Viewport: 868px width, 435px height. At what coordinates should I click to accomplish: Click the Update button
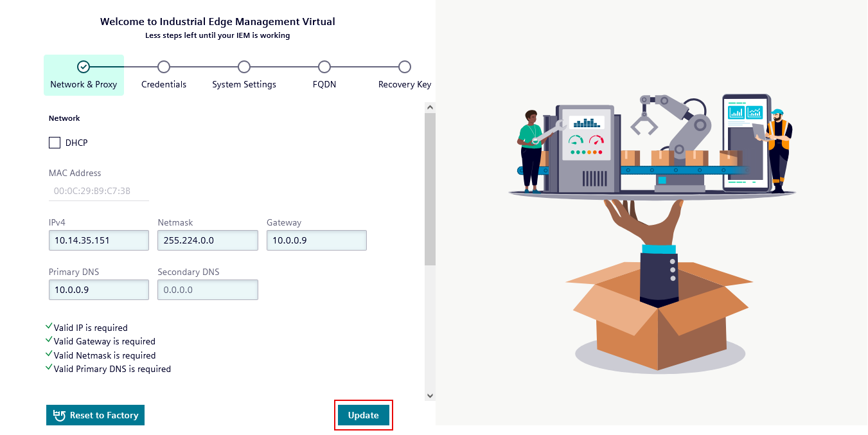tap(364, 415)
